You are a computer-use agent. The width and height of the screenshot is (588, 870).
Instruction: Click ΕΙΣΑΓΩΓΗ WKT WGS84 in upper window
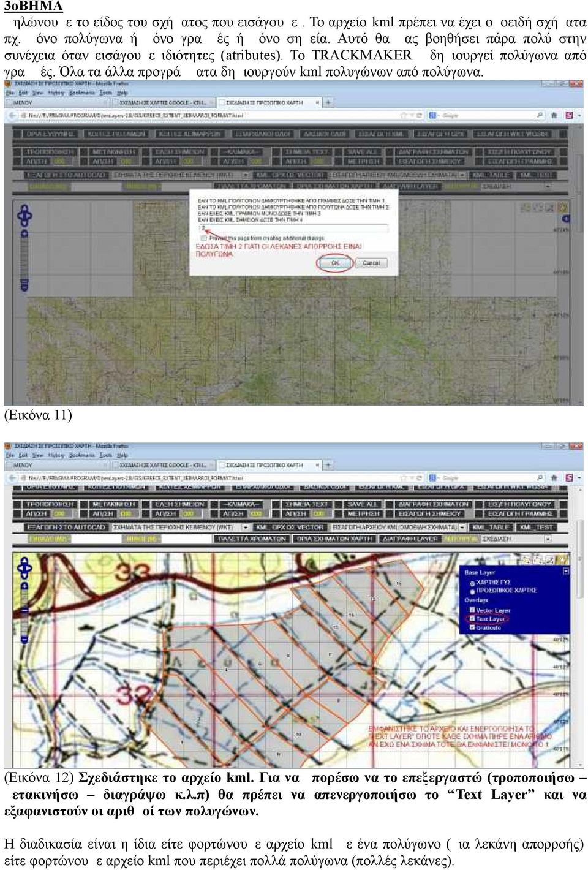point(512,134)
